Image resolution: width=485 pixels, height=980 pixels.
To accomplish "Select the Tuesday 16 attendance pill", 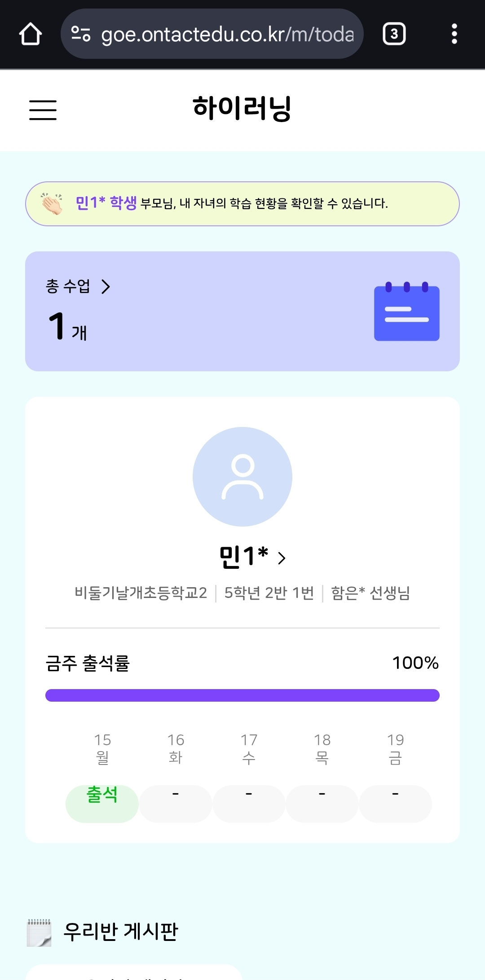I will pyautogui.click(x=176, y=803).
